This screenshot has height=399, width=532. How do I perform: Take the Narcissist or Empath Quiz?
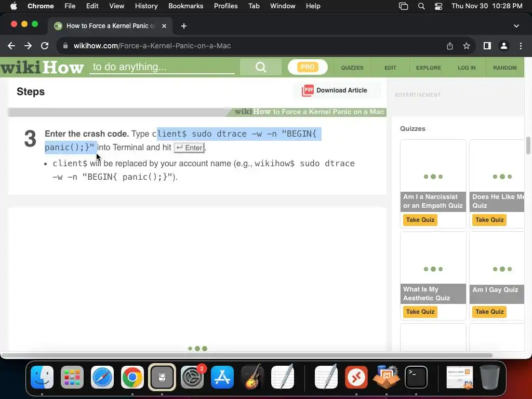coord(420,220)
